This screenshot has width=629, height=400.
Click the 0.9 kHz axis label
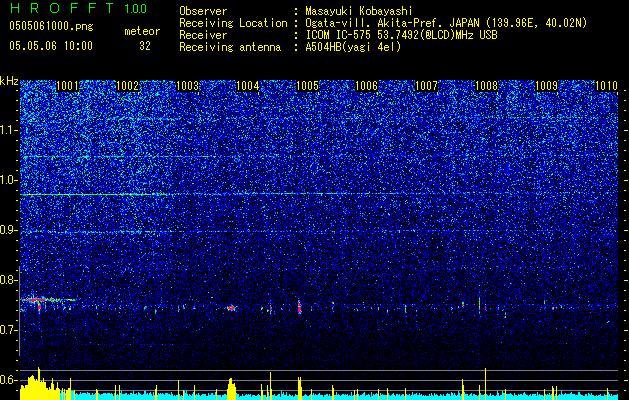[x=9, y=230]
